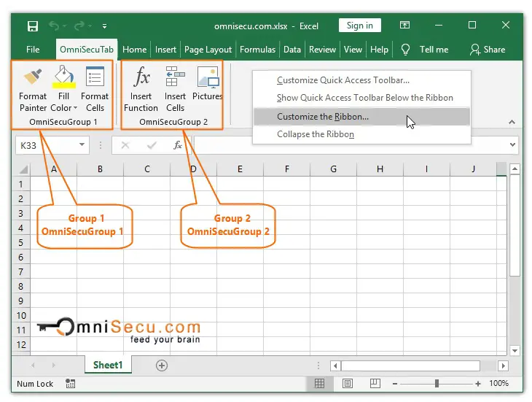Click the Redo arrow icon
The height and width of the screenshot is (402, 532).
(x=79, y=26)
